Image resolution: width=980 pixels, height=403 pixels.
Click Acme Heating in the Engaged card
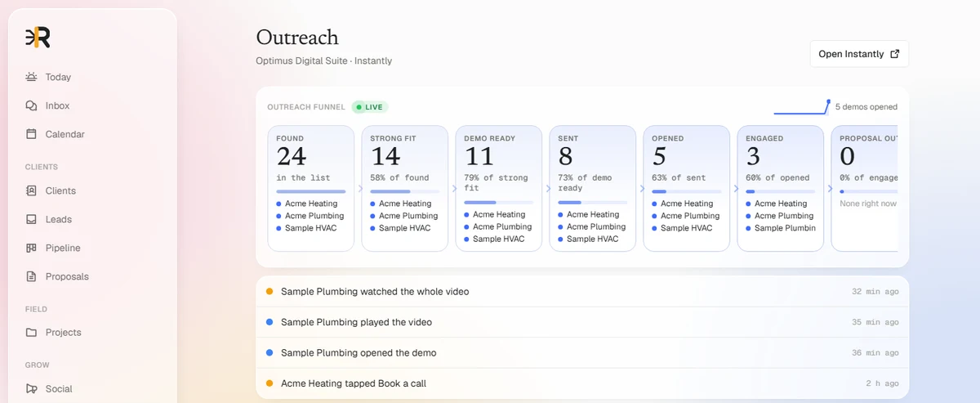tap(781, 204)
